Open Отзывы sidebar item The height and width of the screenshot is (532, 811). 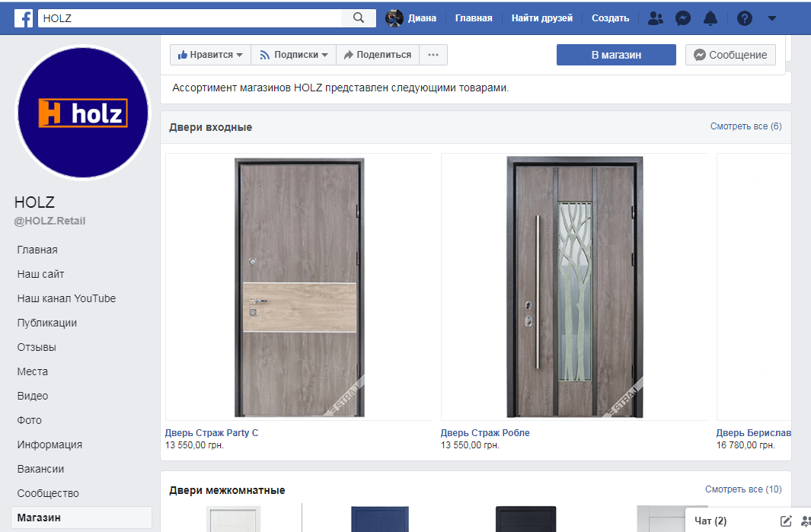(37, 347)
